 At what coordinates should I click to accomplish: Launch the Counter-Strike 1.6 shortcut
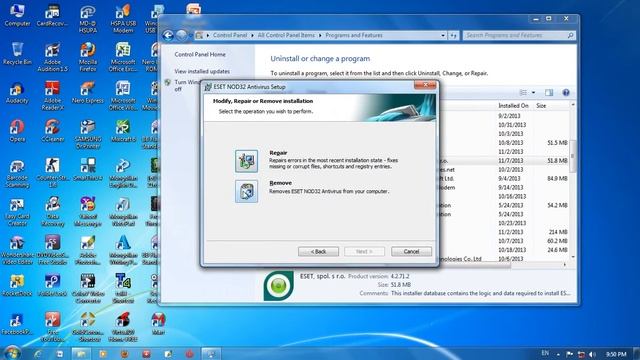pyautogui.click(x=52, y=173)
